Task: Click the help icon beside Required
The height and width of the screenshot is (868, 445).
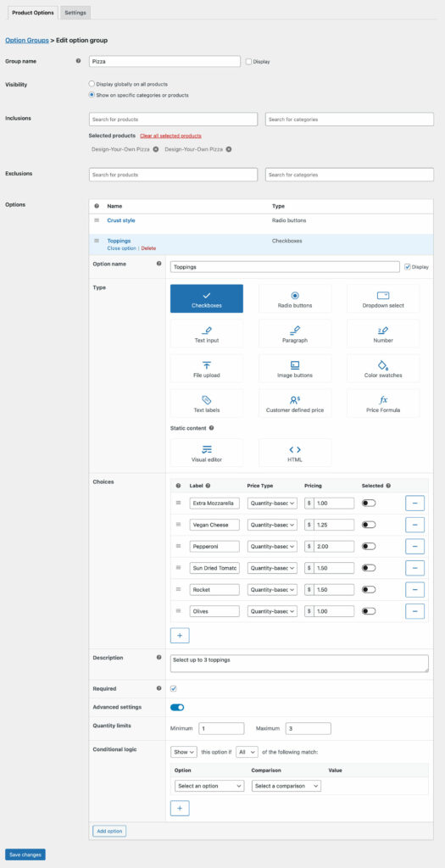Action: coord(159,688)
